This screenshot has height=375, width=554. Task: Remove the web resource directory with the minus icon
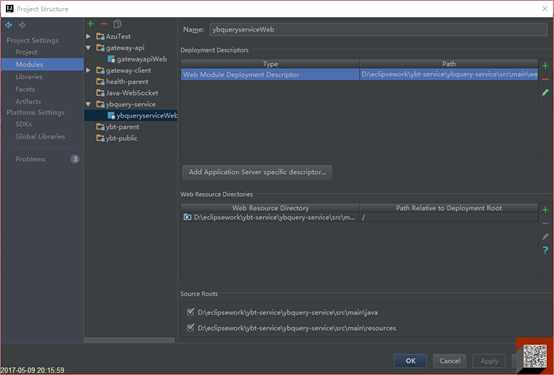point(545,223)
